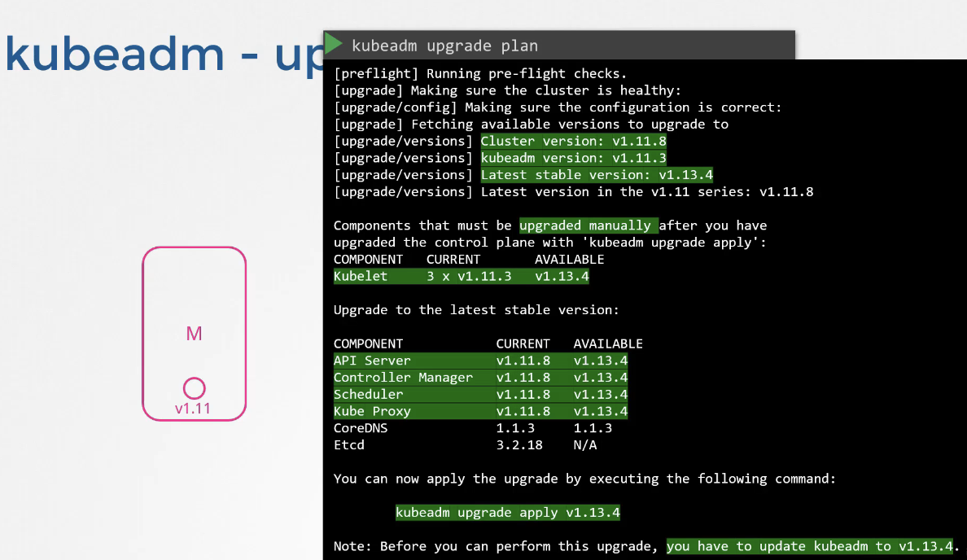The image size is (967, 560).
Task: Click the CoreDNS row
Action: point(473,428)
